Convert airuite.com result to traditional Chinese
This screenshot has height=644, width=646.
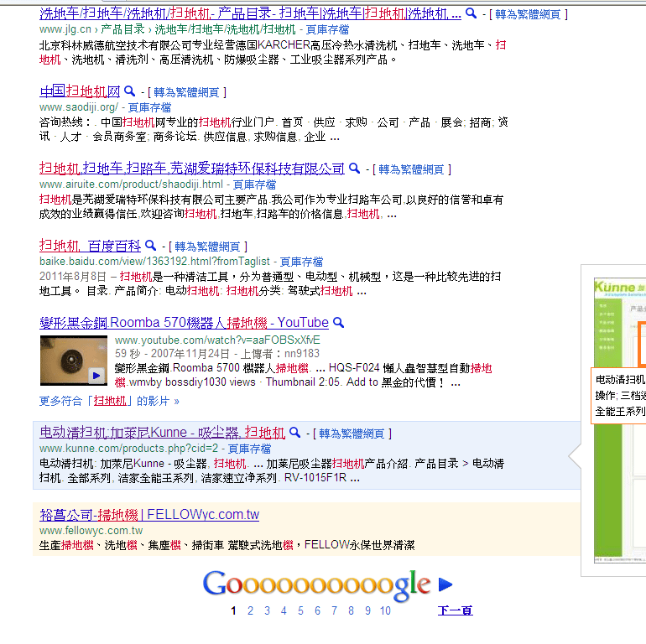pos(411,169)
